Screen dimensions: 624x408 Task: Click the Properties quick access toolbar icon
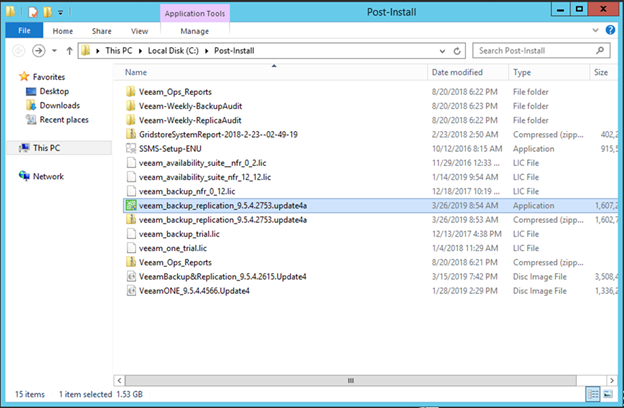click(x=33, y=12)
